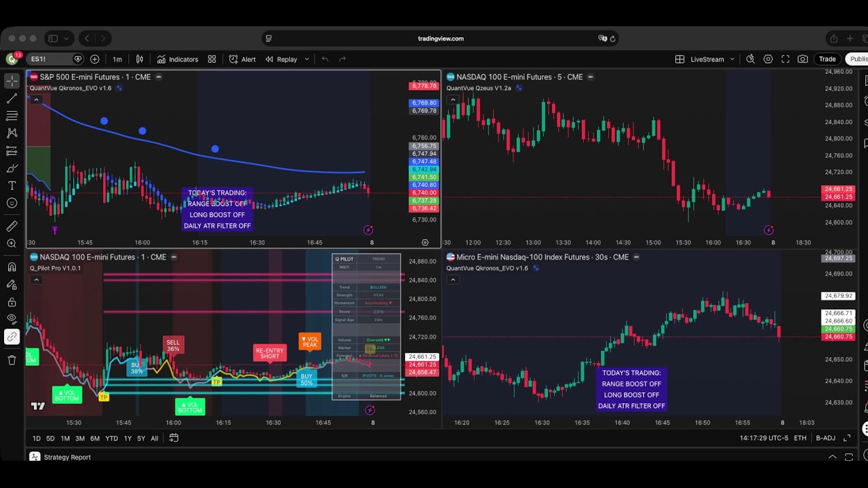Toggle magnet mode in left toolbar
The width and height of the screenshot is (868, 488).
pyautogui.click(x=12, y=267)
